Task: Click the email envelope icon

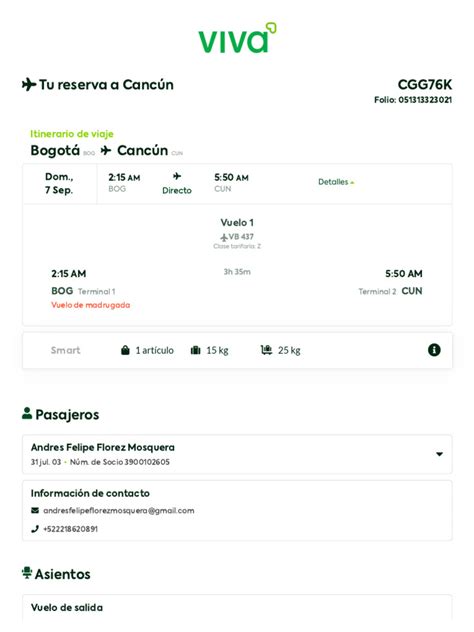Action: pyautogui.click(x=35, y=510)
